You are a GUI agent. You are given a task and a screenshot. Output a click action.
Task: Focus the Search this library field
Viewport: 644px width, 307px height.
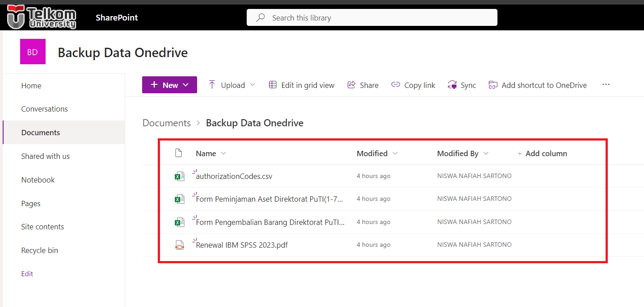click(372, 18)
